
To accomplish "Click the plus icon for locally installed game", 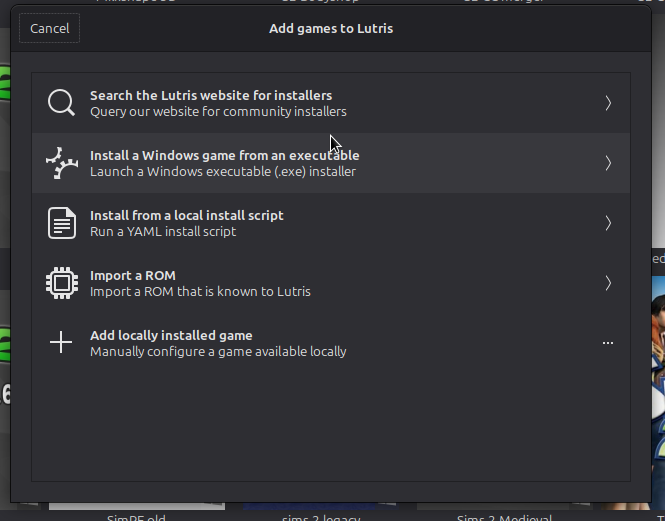I will coord(61,342).
